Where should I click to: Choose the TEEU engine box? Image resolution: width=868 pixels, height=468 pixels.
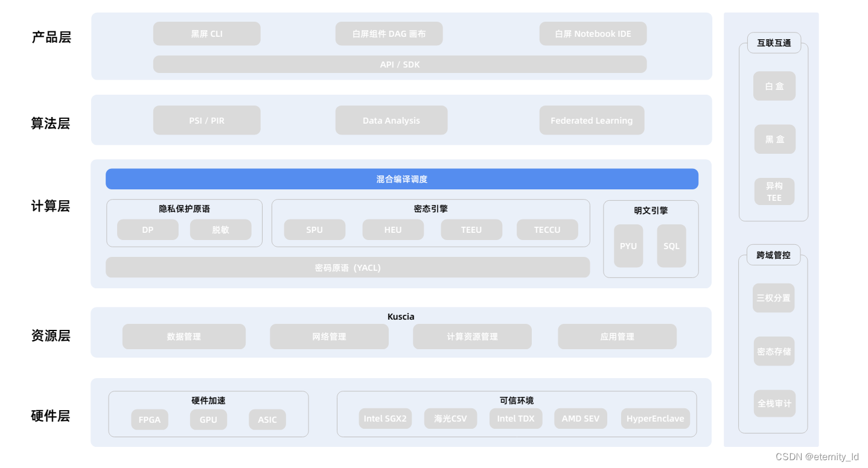[x=471, y=230]
